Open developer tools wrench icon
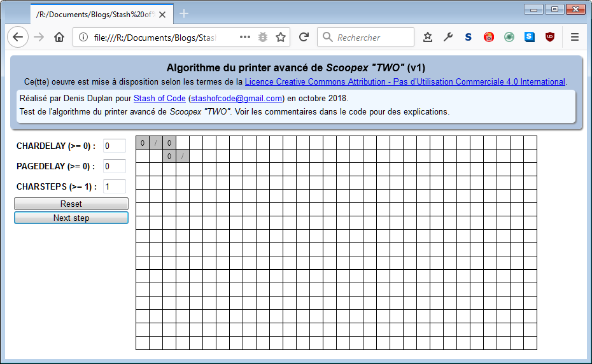592x364 pixels. (448, 37)
